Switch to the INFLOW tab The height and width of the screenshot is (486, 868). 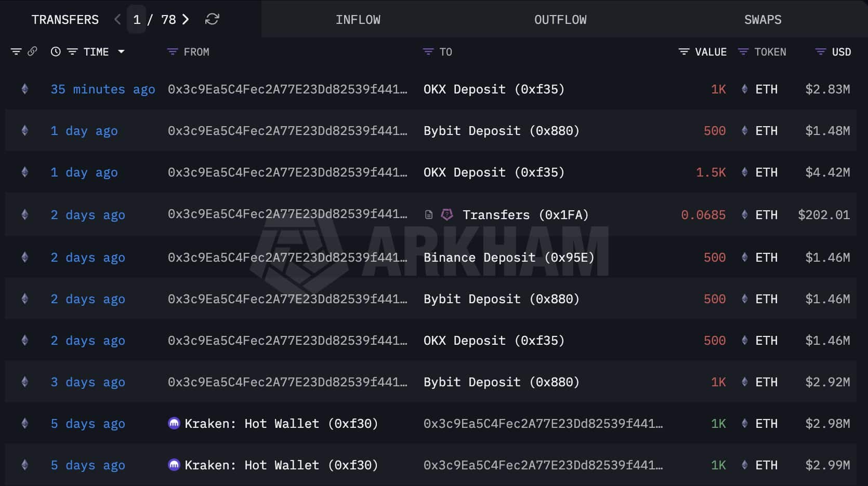tap(358, 20)
